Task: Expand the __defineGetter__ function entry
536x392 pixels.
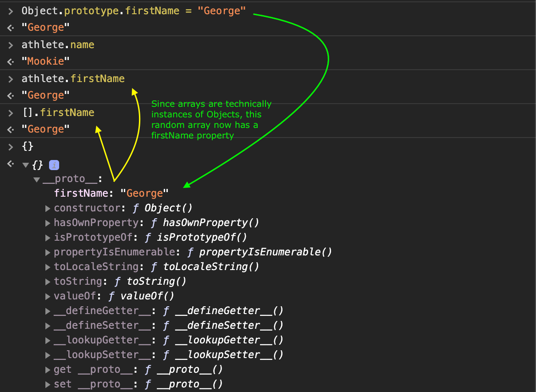Action: 48,311
